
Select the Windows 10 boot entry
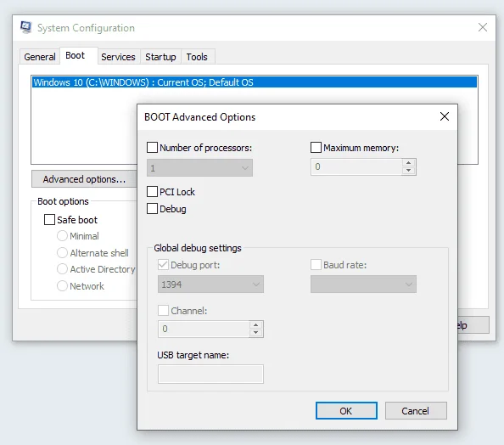255,82
